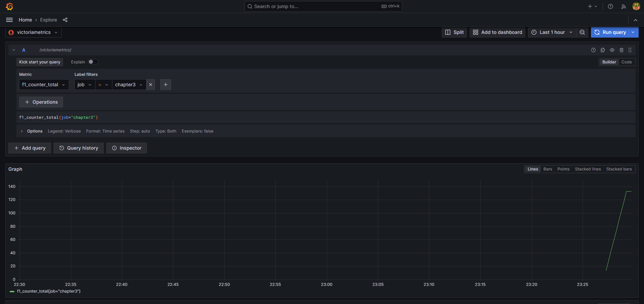This screenshot has width=644, height=304.
Task: Collapse the top bar with chevron-up
Action: pyautogui.click(x=636, y=20)
